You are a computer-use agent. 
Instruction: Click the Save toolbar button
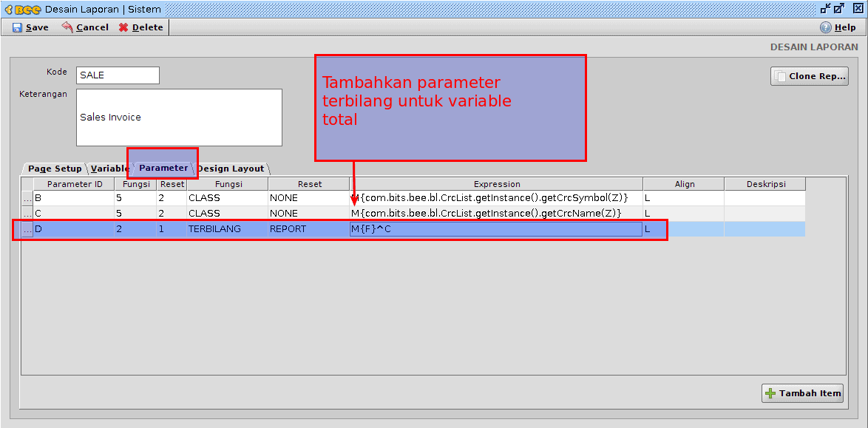pyautogui.click(x=30, y=27)
